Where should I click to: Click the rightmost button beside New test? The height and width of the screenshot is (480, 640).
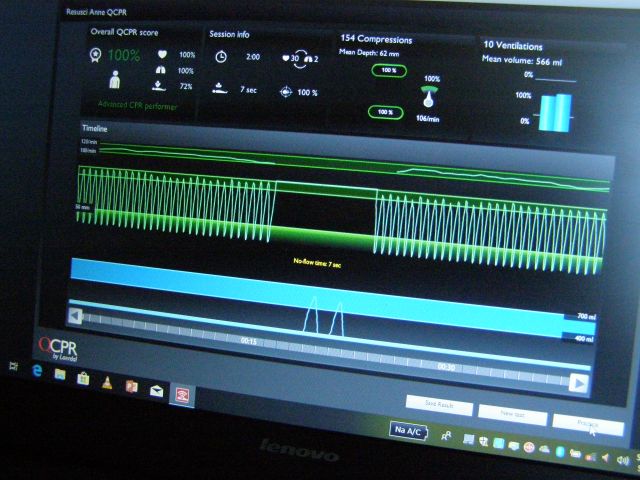(x=587, y=422)
